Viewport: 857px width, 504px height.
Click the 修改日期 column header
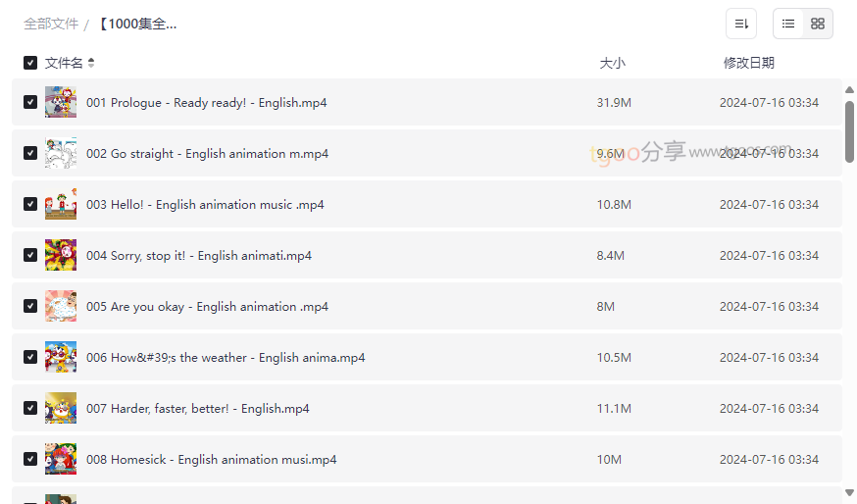749,63
